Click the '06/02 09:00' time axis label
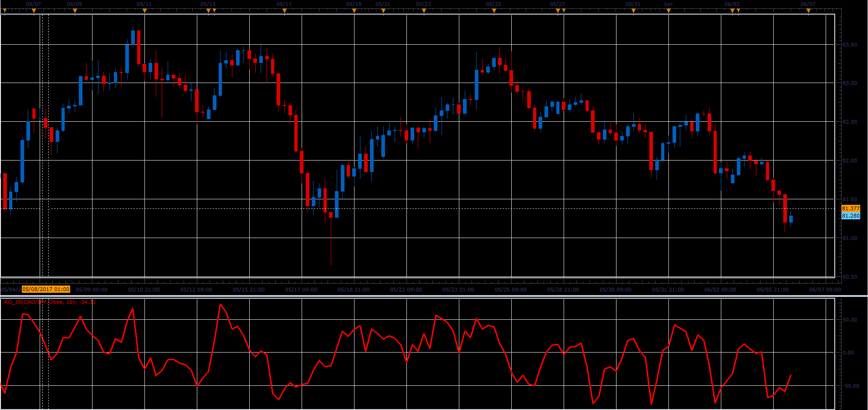Image resolution: width=868 pixels, height=410 pixels. click(720, 290)
